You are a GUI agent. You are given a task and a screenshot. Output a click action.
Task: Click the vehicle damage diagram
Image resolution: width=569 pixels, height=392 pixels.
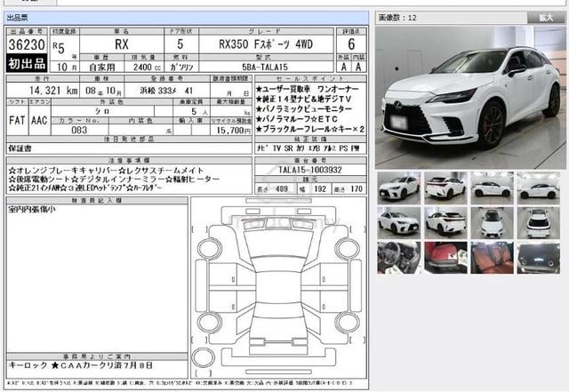[x=278, y=288]
